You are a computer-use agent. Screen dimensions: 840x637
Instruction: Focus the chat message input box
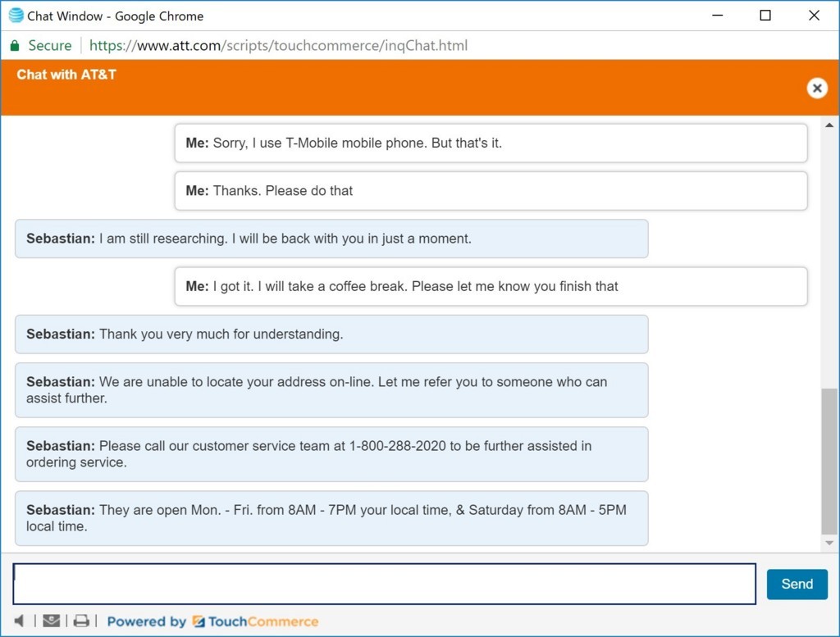tap(385, 584)
